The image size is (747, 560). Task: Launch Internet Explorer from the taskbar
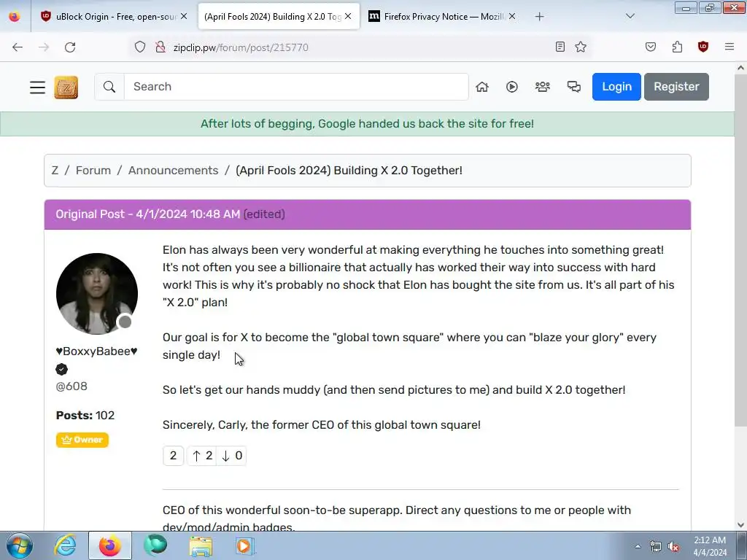tap(65, 545)
